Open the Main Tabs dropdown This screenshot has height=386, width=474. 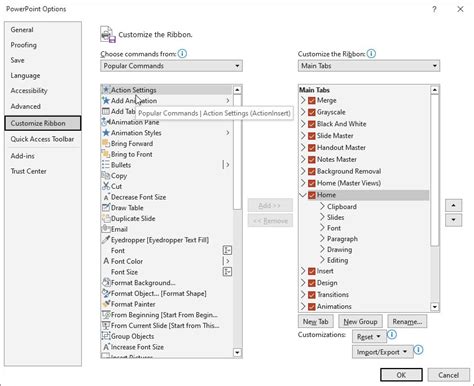369,66
